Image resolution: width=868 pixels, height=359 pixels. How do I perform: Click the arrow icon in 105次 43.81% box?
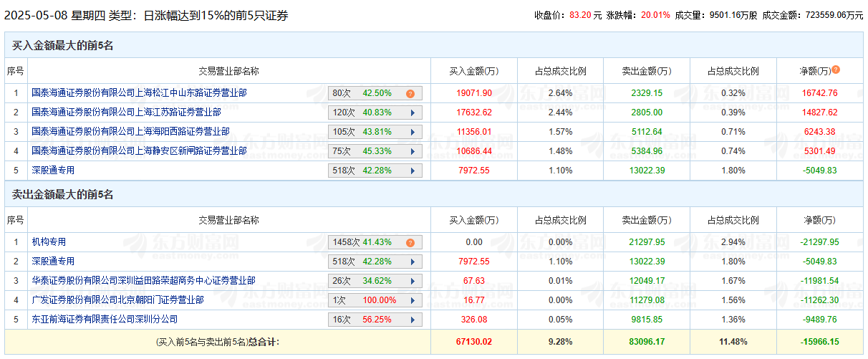412,132
